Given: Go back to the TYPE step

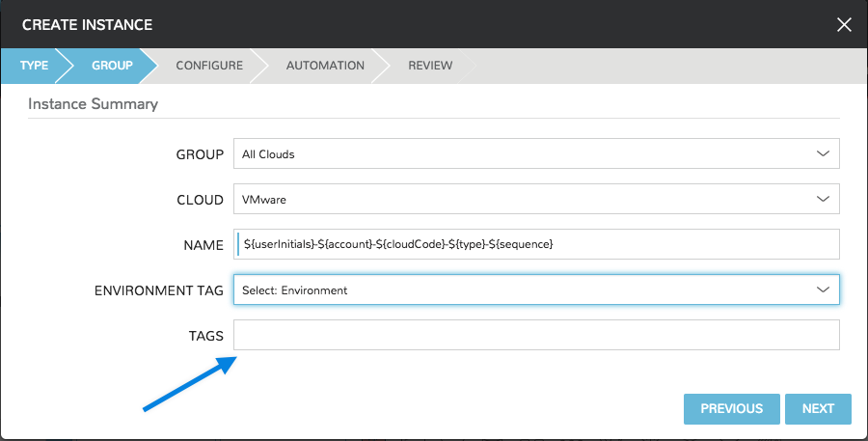Looking at the screenshot, I should (34, 66).
